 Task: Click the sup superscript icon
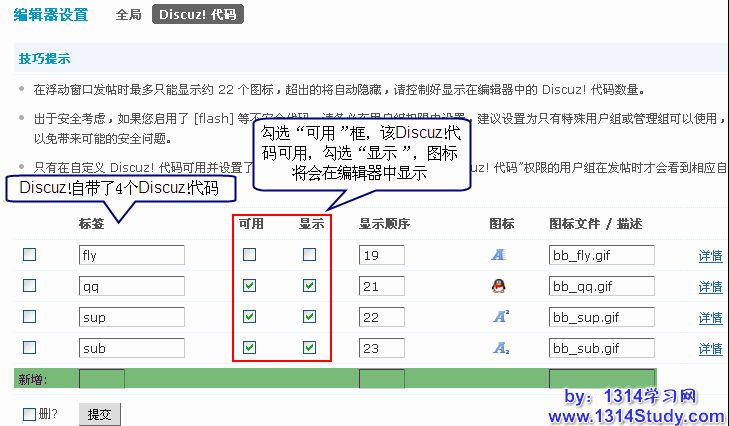[499, 317]
